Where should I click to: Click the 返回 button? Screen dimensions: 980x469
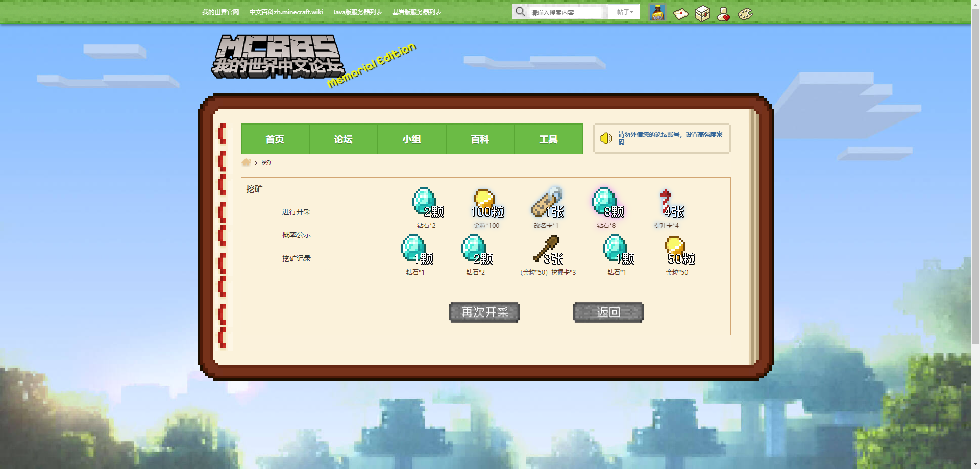pos(608,312)
